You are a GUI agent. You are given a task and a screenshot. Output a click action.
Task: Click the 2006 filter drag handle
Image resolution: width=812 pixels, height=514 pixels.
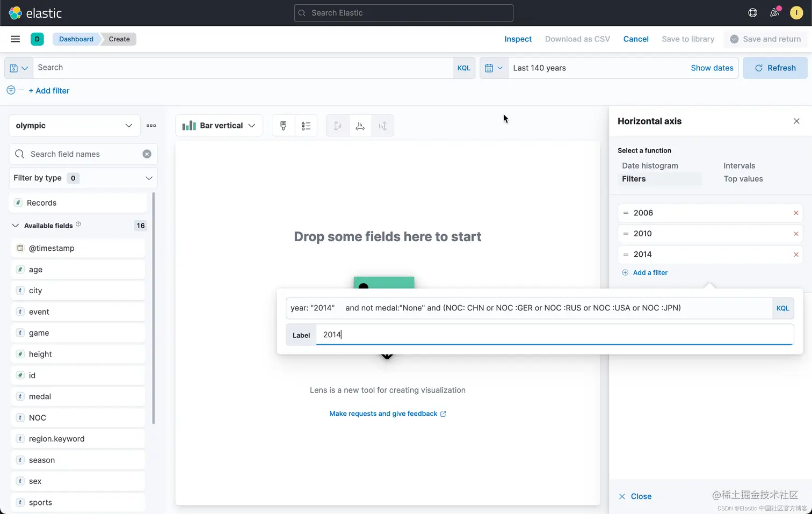(626, 213)
